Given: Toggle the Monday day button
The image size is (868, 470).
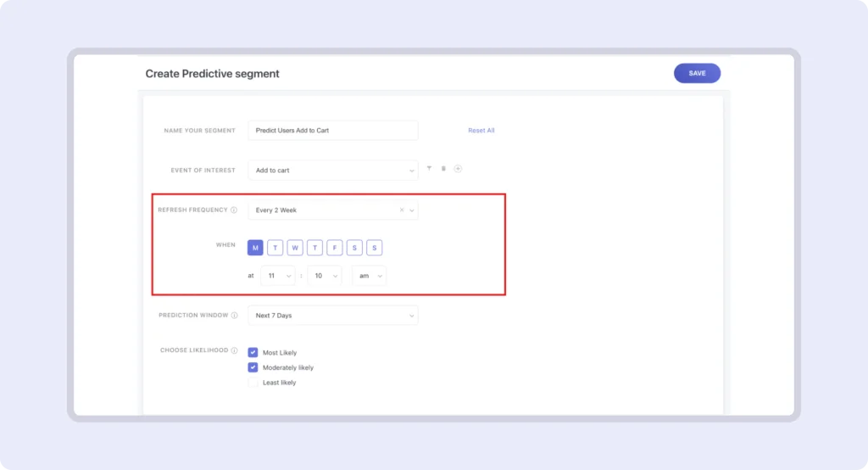Looking at the screenshot, I should pos(255,248).
